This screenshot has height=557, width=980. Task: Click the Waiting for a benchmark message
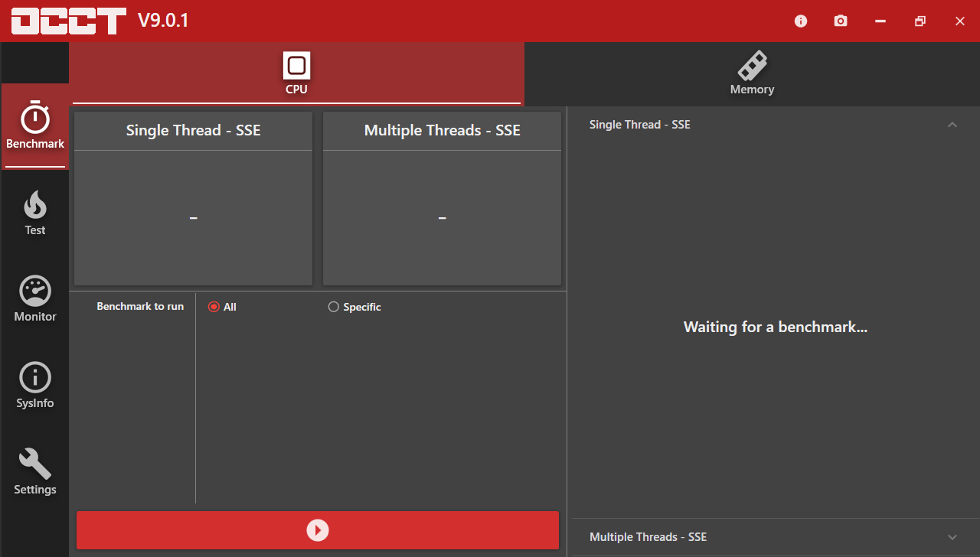pos(776,327)
